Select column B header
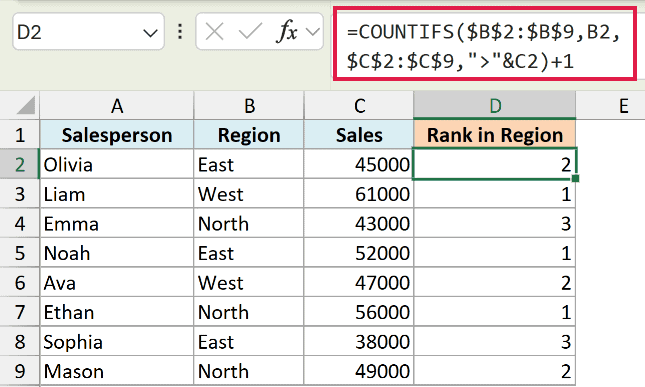Screen dimensions: 645x387 [x=249, y=106]
